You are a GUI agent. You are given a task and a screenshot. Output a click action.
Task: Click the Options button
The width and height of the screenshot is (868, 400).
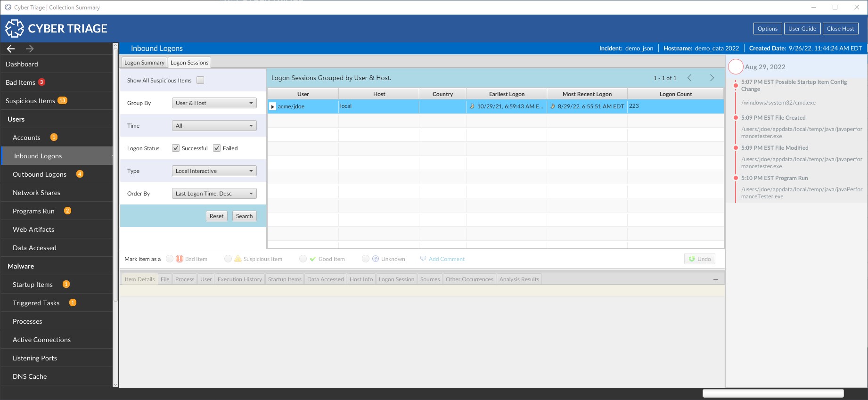pyautogui.click(x=768, y=29)
